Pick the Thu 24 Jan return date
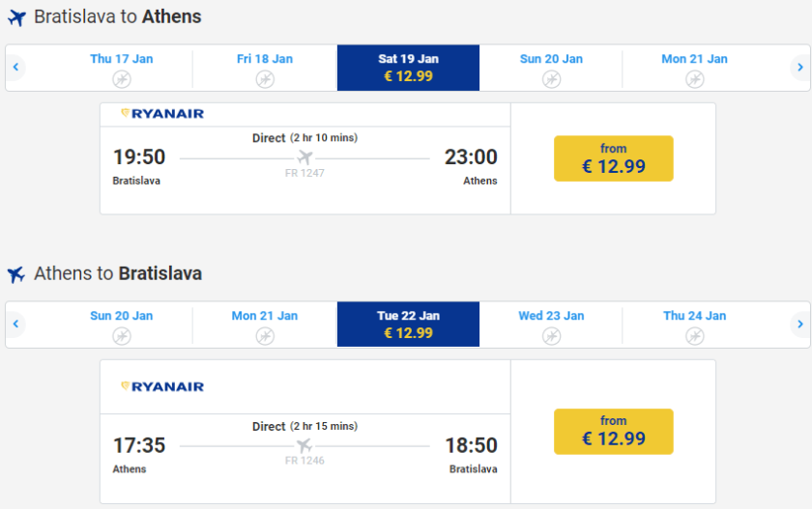Viewport: 812px width, 509px height. (x=694, y=325)
